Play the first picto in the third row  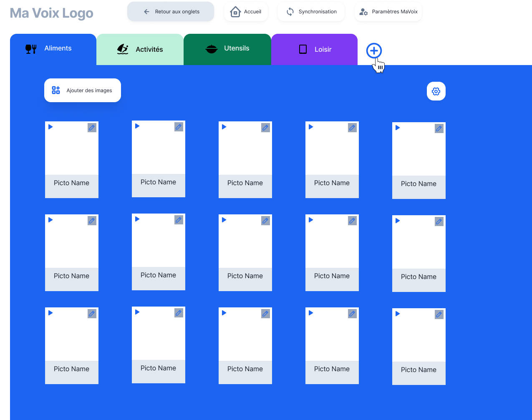coord(50,313)
